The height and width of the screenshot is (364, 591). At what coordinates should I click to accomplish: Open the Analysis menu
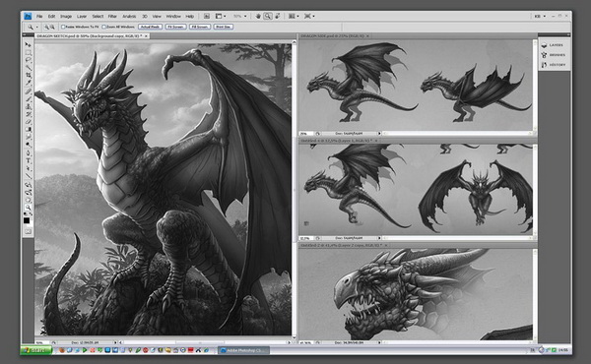pyautogui.click(x=129, y=16)
